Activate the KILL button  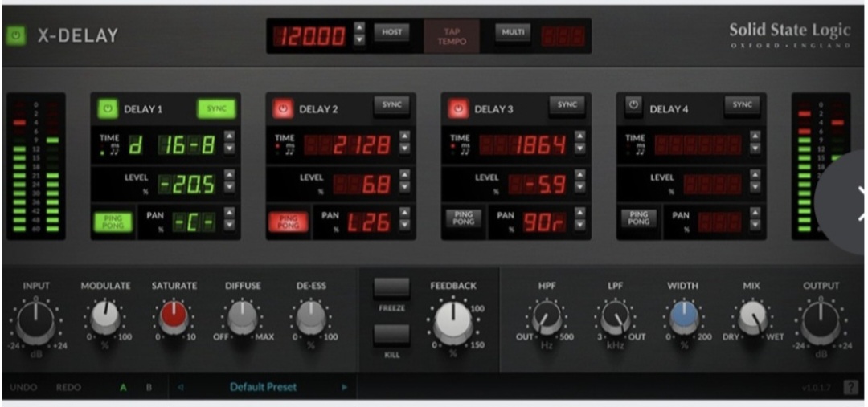391,335
